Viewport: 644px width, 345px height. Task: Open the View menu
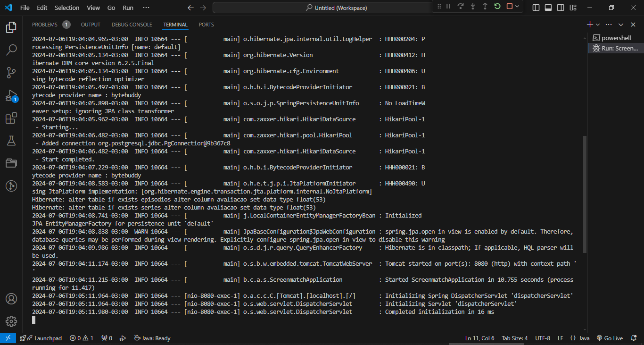tap(93, 8)
